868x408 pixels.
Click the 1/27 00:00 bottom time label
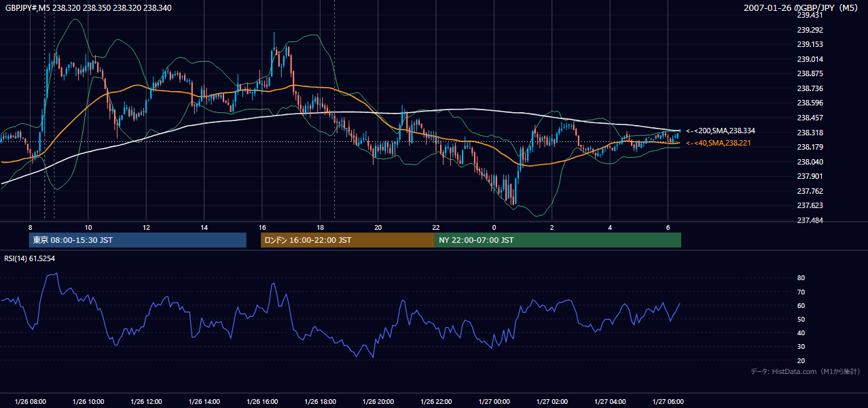tap(494, 402)
